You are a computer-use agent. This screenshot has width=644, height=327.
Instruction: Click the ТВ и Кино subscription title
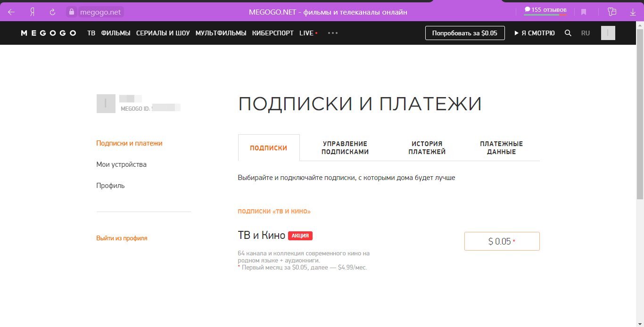(x=262, y=236)
